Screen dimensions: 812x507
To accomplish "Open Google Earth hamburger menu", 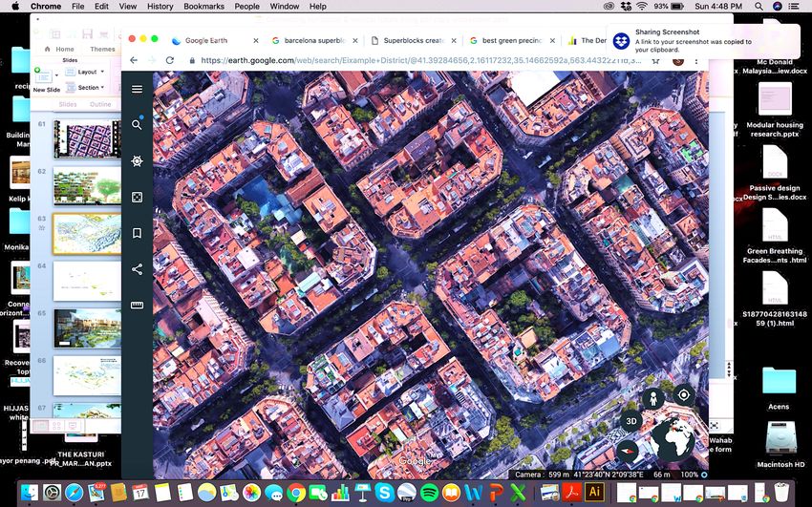I will pyautogui.click(x=137, y=89).
